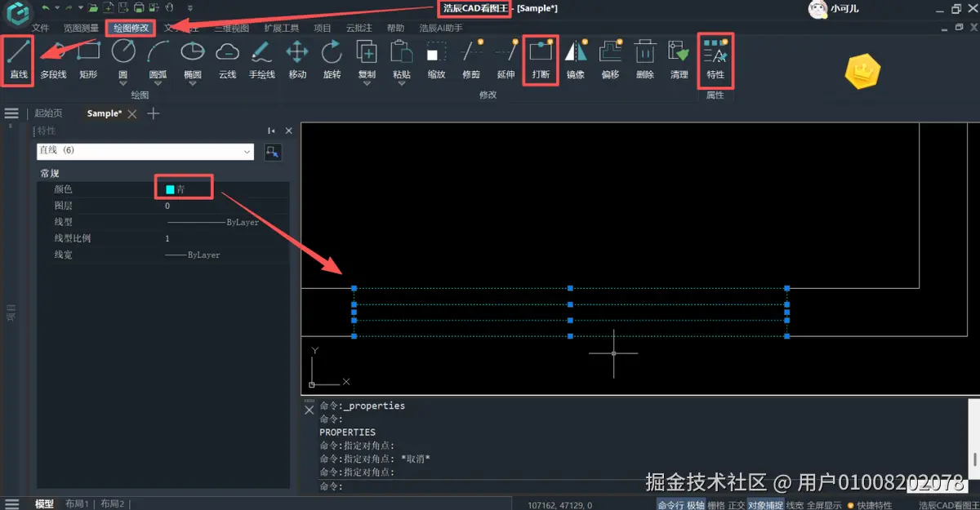Screen dimensions: 980x510
Task: Open the hamburger menu beside 起始页 tab
Action: point(11,113)
